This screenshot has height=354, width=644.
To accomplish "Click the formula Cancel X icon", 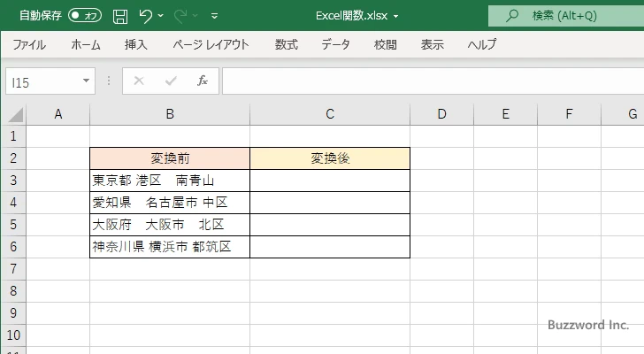I will [x=139, y=81].
